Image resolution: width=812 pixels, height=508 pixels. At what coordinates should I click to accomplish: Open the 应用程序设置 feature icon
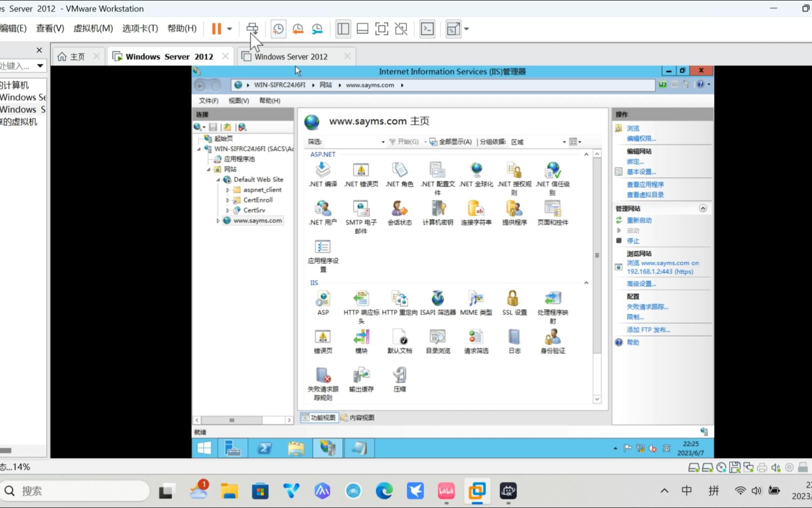tap(323, 255)
